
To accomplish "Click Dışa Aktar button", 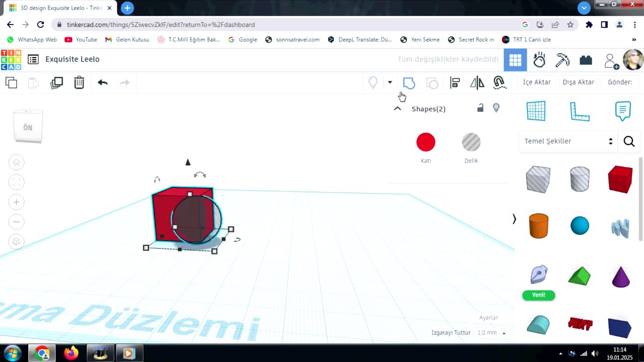I will point(578,82).
